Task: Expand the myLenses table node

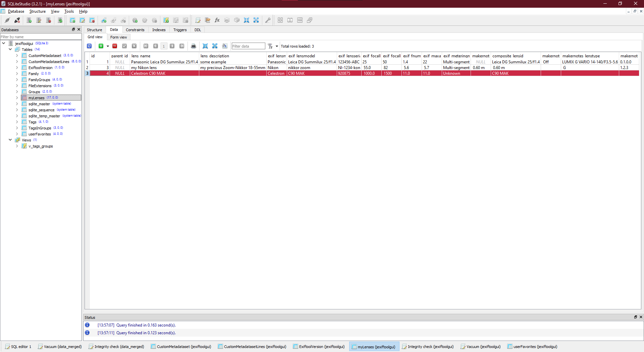Action: point(16,98)
